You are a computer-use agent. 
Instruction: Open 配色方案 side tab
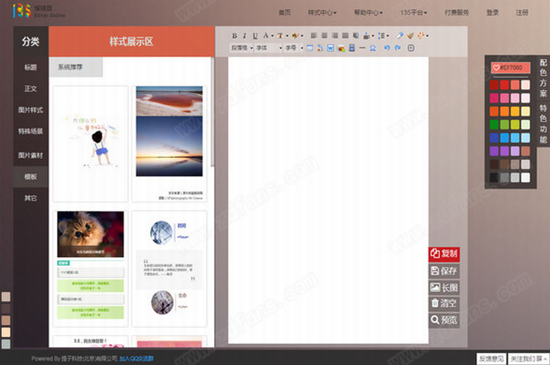click(543, 78)
